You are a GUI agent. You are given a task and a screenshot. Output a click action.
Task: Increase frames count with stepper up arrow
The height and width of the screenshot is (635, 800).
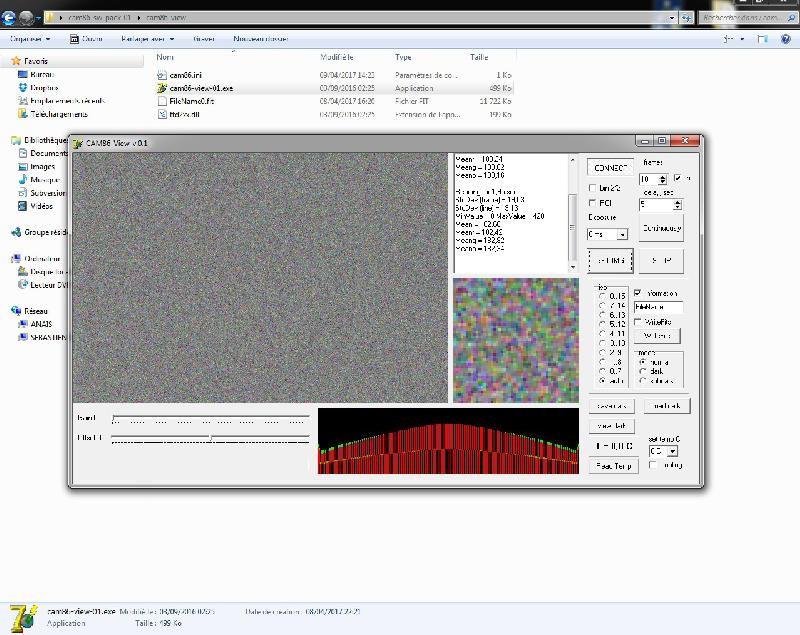662,177
